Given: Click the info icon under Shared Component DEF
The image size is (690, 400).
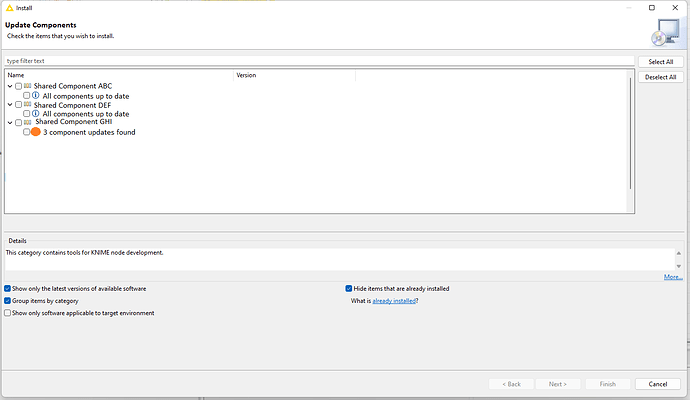Looking at the screenshot, I should tap(36, 114).
